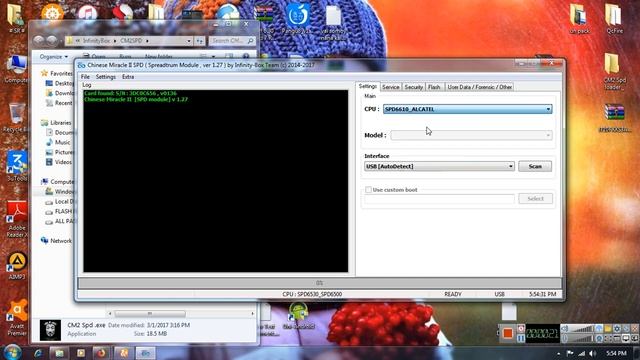Open the AIMP3 desktop shortcut
The image size is (640, 360).
click(17, 266)
